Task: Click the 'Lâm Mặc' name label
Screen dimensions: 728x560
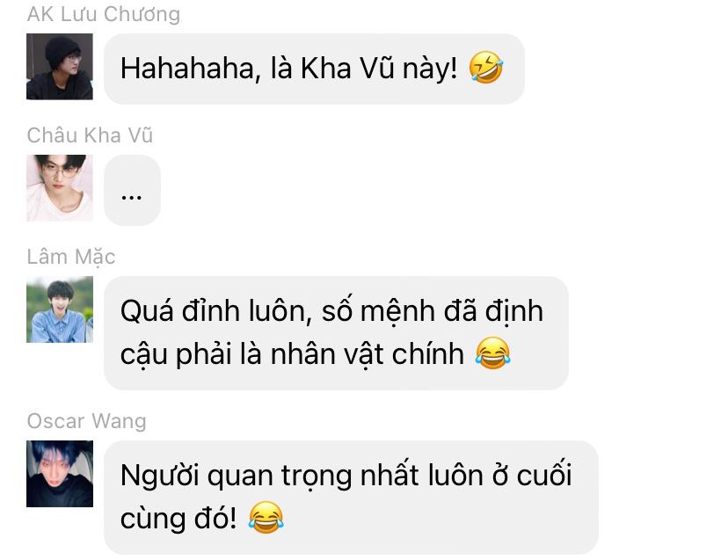Action: [x=71, y=257]
